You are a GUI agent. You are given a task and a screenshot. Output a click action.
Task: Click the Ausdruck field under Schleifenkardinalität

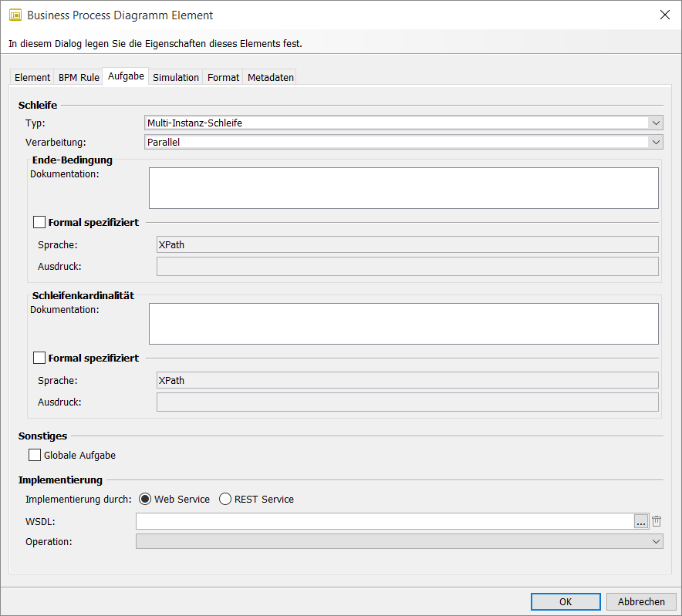point(407,402)
